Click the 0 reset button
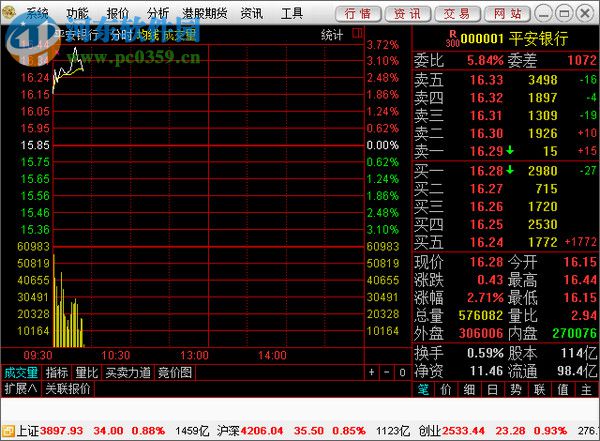Screen dimensions: 600x441 click(x=402, y=372)
